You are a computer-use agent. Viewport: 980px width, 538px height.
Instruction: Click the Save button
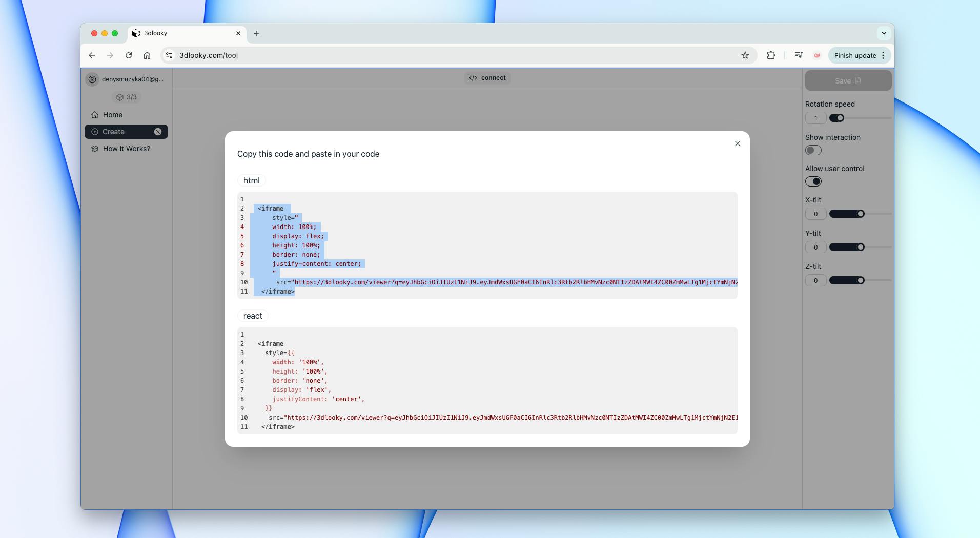pos(848,81)
